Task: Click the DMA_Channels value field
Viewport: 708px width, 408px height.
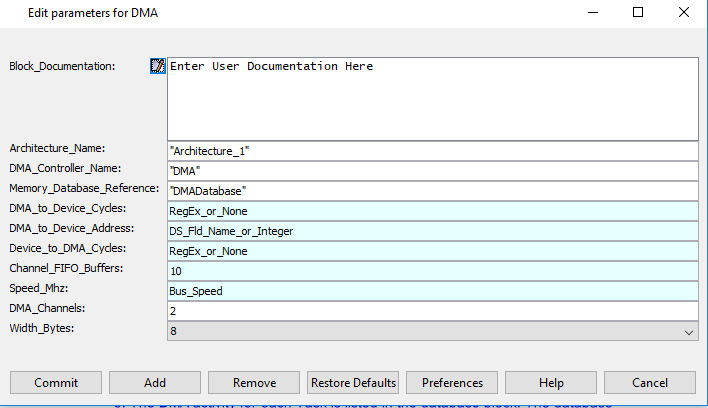Action: (432, 311)
